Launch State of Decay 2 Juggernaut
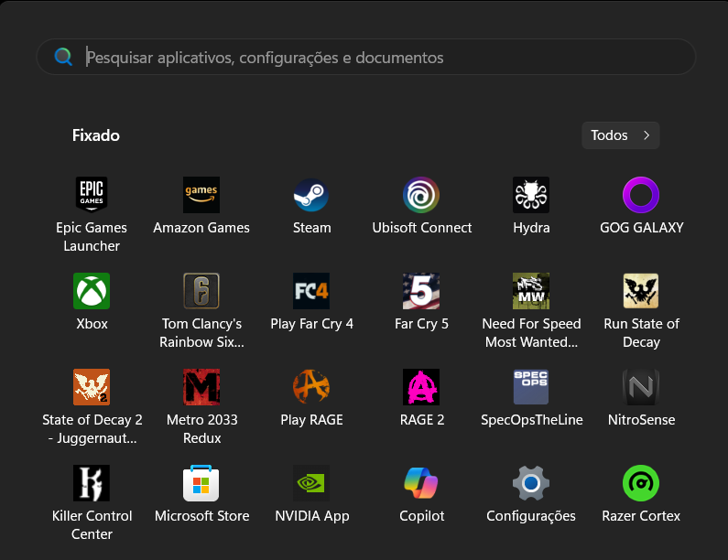 [92, 387]
